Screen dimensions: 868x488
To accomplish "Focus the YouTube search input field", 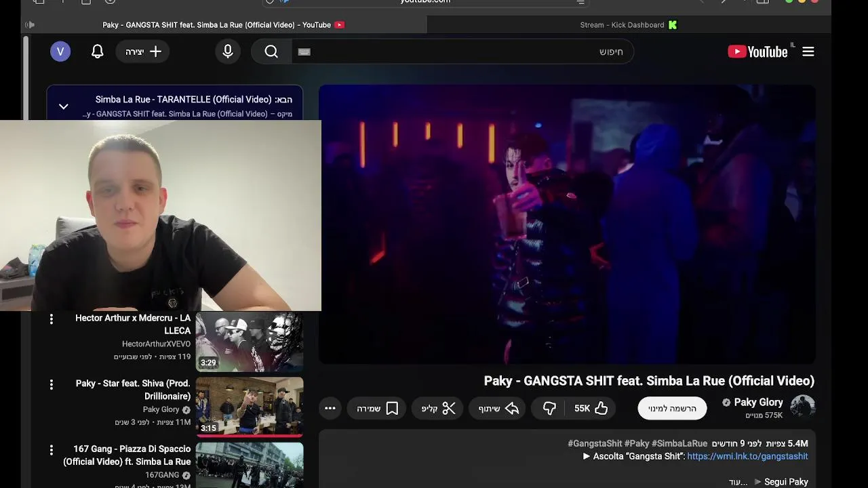I will (x=463, y=52).
